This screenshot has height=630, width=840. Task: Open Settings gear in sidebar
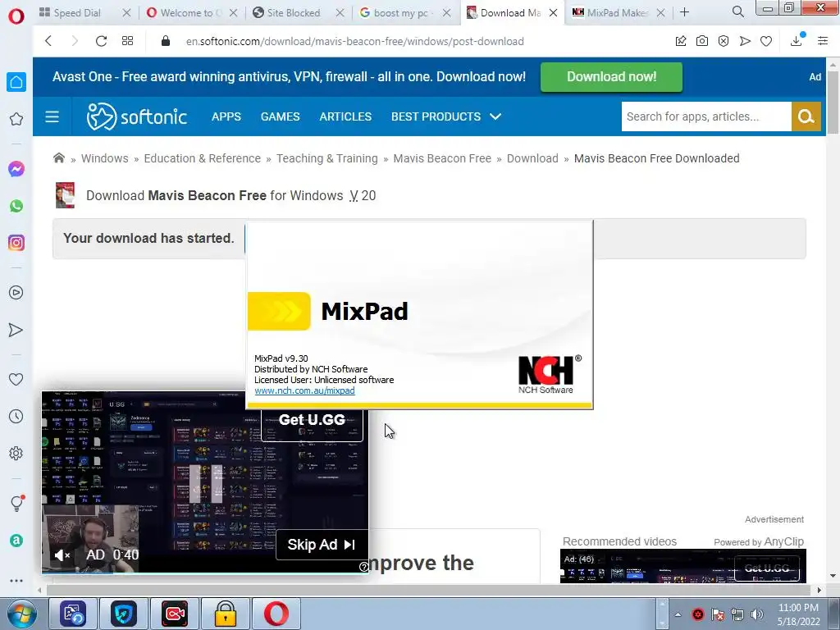[16, 453]
